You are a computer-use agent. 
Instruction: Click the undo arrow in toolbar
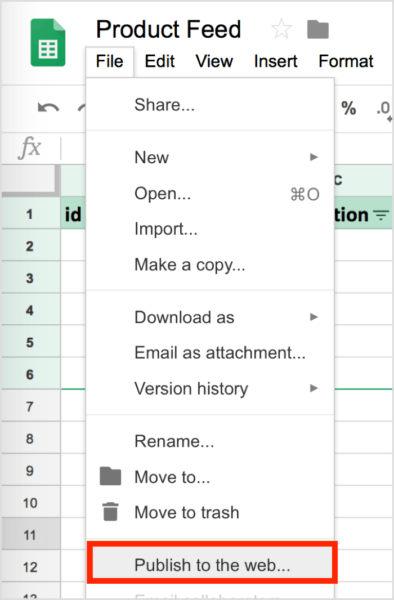pos(48,108)
